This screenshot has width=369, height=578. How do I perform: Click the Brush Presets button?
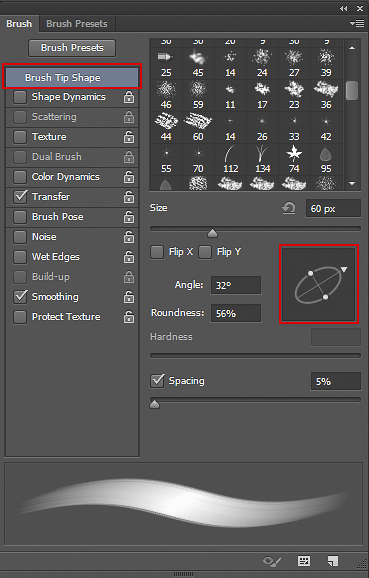point(72,48)
